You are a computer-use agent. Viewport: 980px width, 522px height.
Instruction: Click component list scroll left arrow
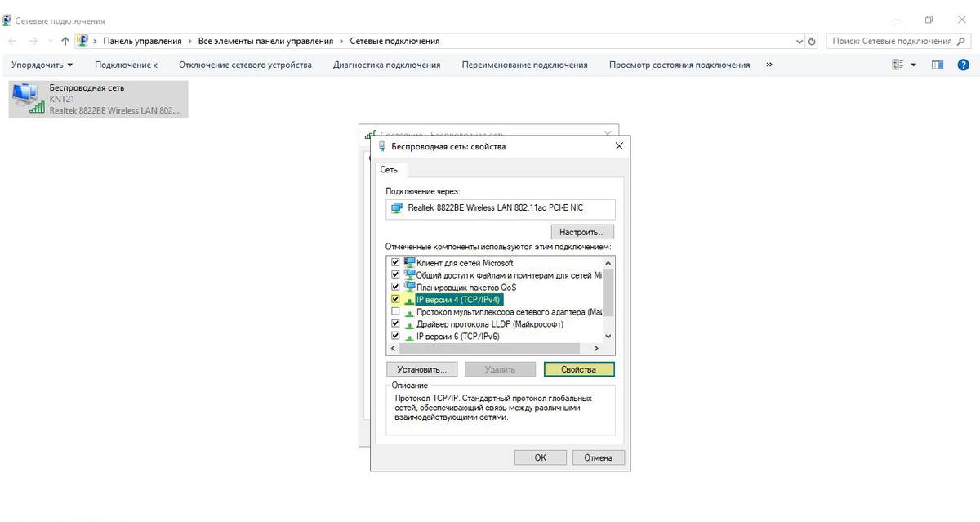[x=394, y=348]
